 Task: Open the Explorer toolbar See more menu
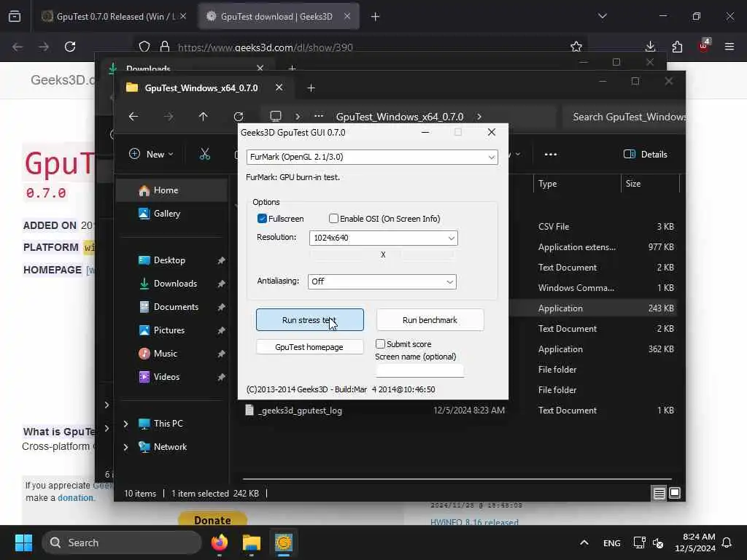tap(551, 155)
